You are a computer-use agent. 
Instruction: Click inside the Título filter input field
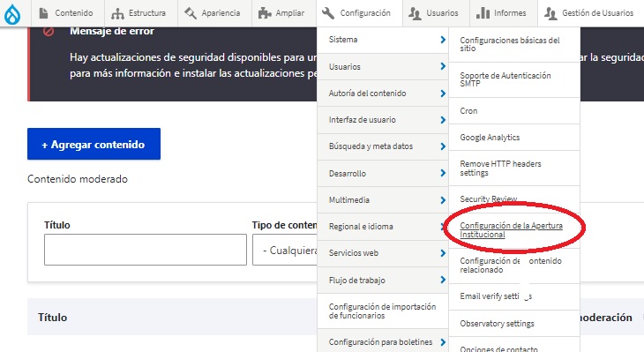(146, 250)
